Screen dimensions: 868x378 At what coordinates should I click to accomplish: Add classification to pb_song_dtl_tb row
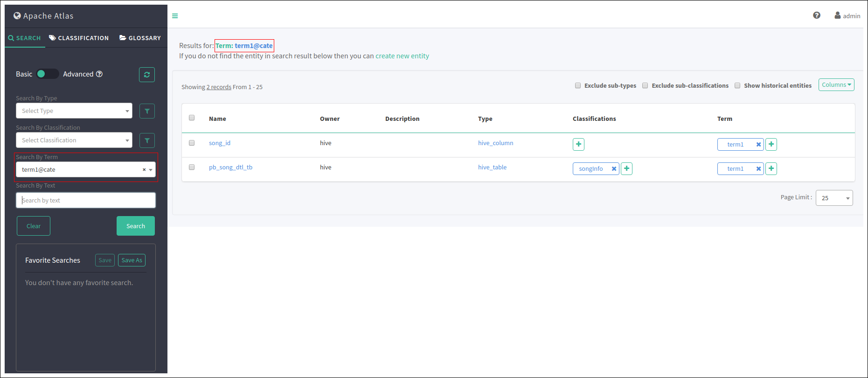[627, 168]
